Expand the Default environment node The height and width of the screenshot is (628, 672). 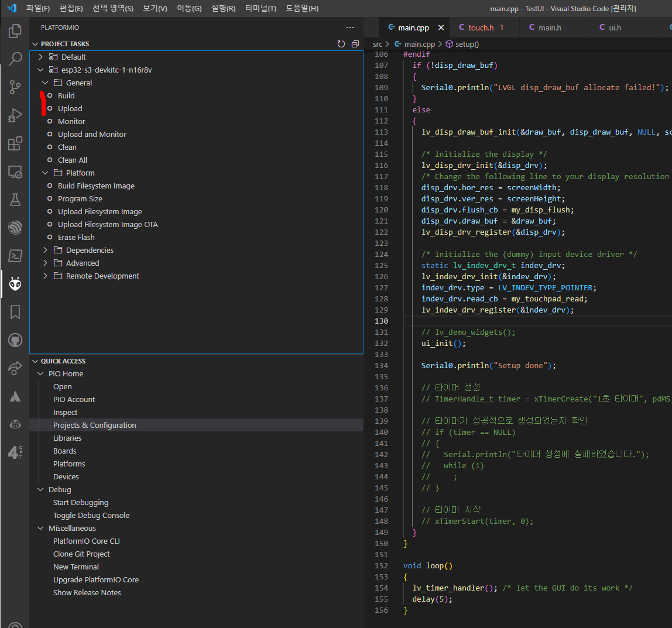[x=41, y=57]
